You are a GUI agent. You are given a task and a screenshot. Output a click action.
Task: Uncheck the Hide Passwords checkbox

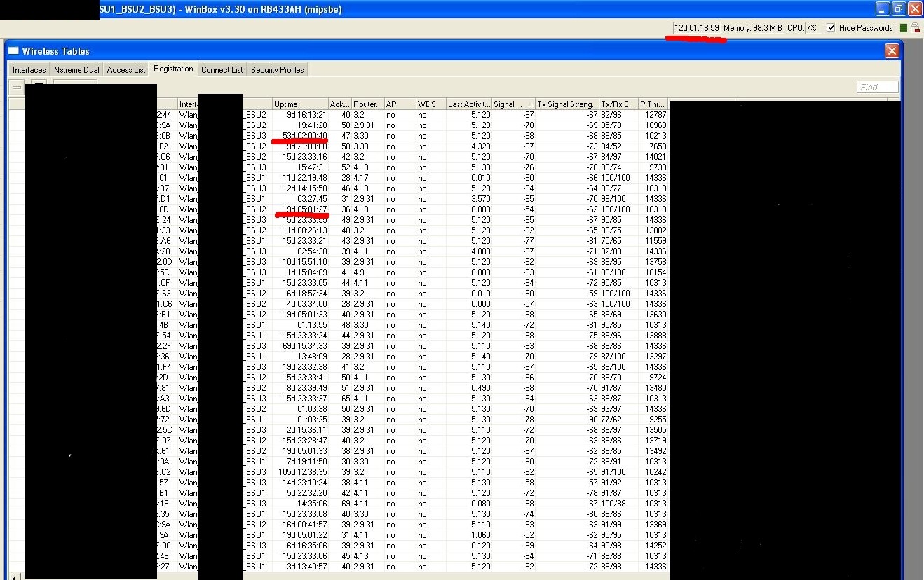831,28
